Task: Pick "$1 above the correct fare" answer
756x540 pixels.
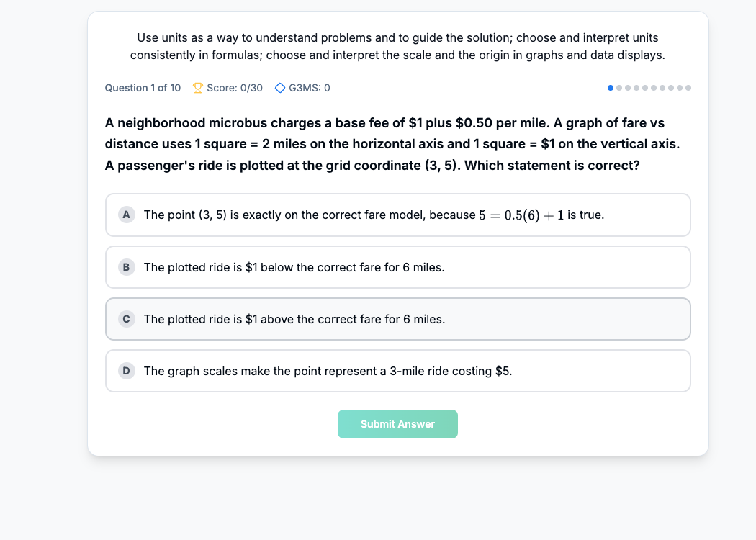Action: (x=397, y=319)
